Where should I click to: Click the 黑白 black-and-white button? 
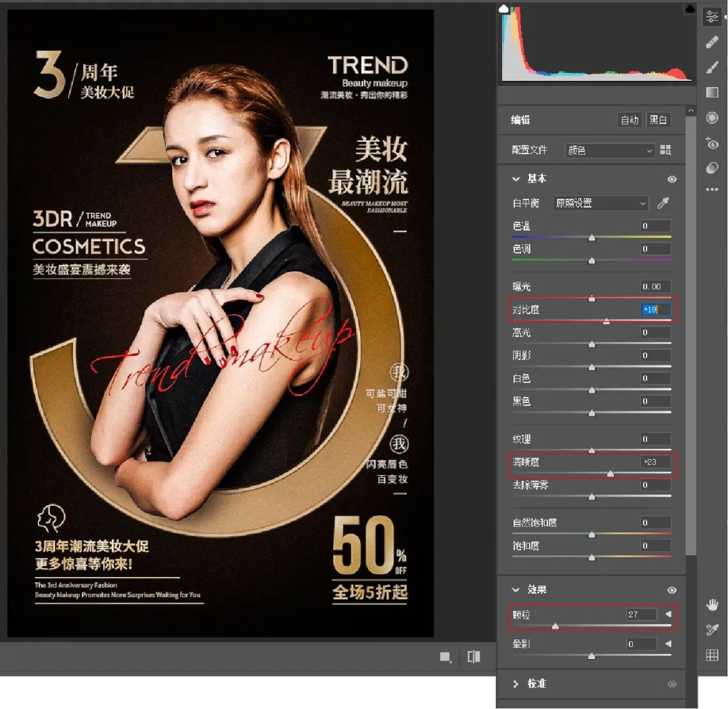pyautogui.click(x=657, y=120)
